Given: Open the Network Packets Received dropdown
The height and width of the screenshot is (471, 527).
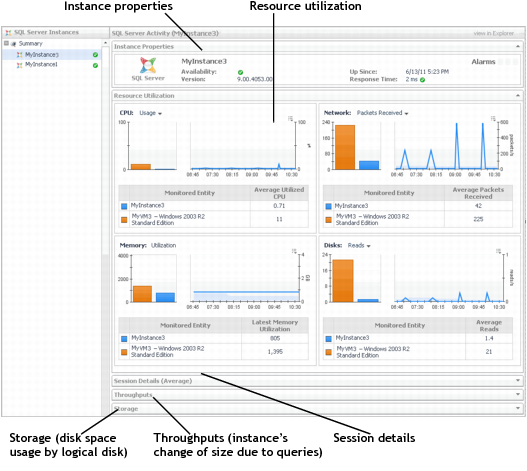Looking at the screenshot, I should (x=382, y=113).
